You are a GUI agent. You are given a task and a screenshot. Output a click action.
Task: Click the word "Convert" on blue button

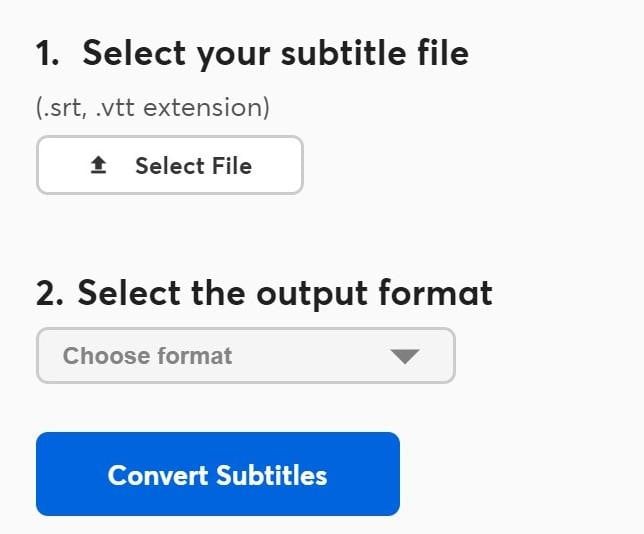[x=156, y=474]
